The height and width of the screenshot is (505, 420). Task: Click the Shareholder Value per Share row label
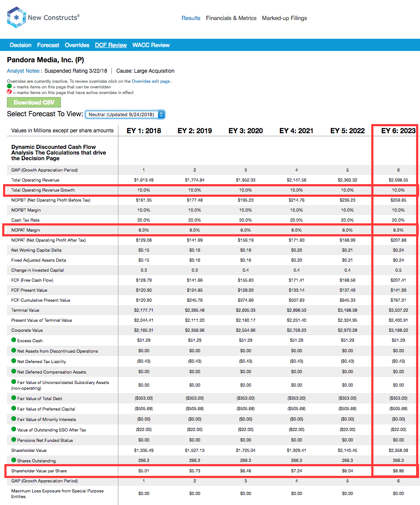coord(39,471)
